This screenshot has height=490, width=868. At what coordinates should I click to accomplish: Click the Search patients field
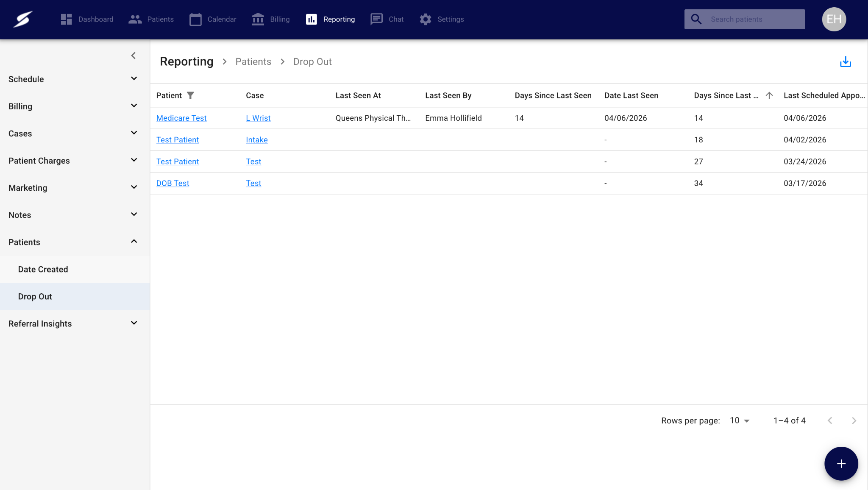click(754, 19)
